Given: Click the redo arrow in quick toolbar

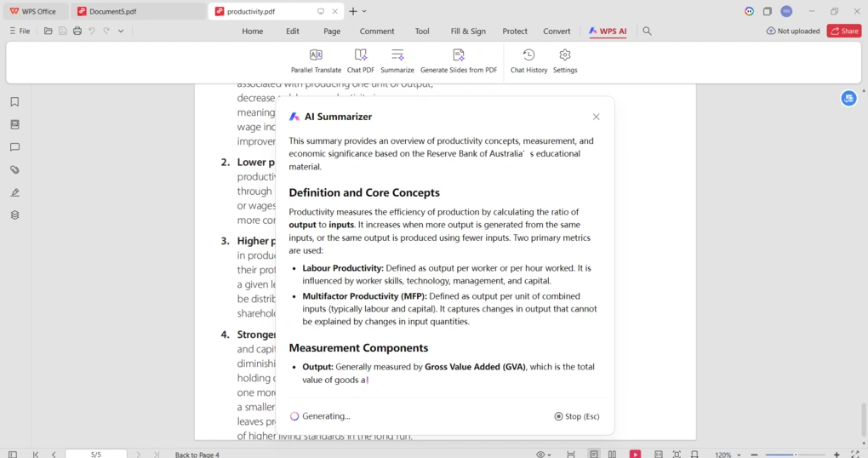Looking at the screenshot, I should [106, 31].
